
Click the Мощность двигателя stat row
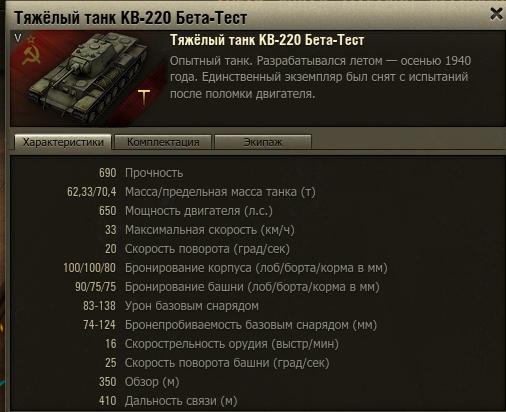pyautogui.click(x=186, y=211)
